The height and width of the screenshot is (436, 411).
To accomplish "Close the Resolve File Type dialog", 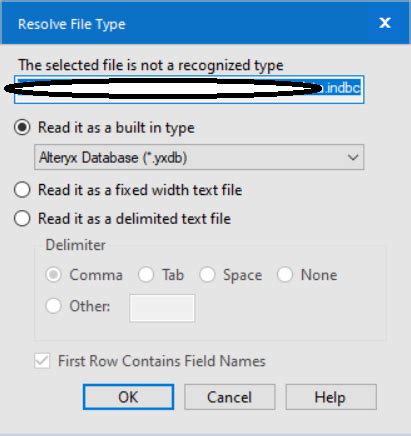I will point(385,23).
